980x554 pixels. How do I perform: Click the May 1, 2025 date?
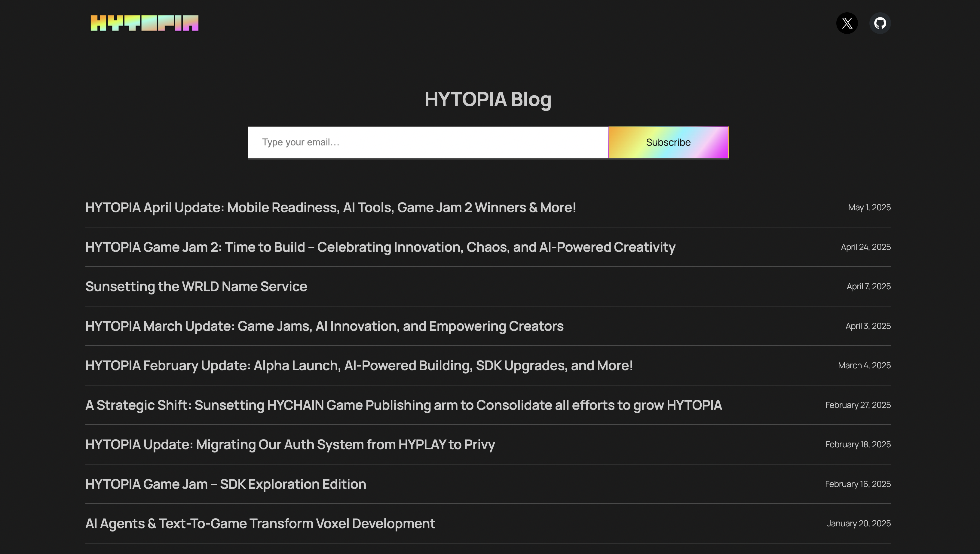tap(869, 207)
